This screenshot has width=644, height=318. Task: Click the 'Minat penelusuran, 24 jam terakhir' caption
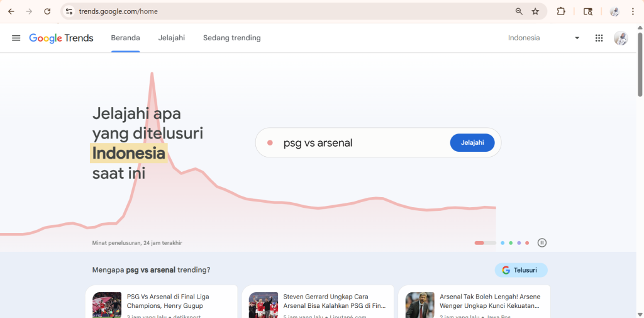pyautogui.click(x=137, y=243)
